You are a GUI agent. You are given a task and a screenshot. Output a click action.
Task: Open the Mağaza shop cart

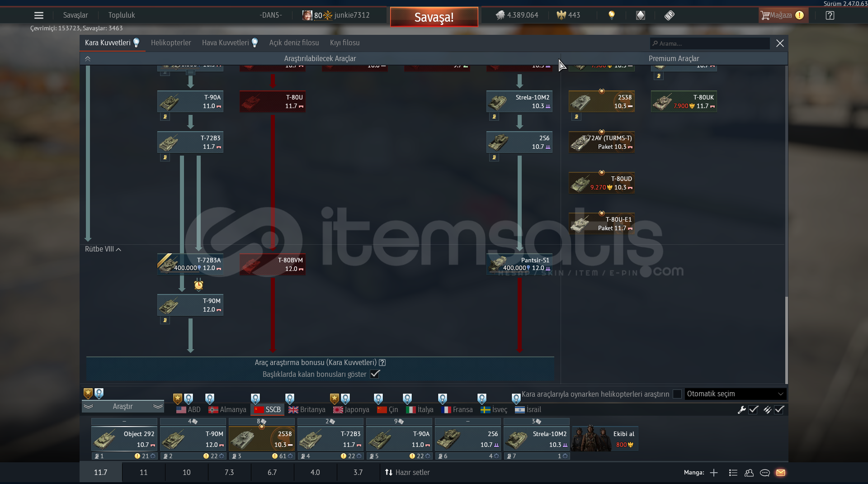coord(783,15)
